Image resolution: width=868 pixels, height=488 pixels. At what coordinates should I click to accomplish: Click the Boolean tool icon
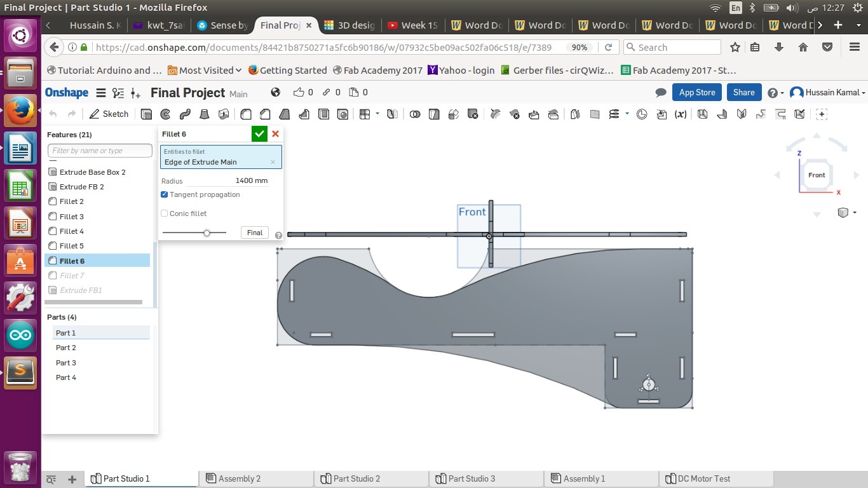pyautogui.click(x=415, y=114)
